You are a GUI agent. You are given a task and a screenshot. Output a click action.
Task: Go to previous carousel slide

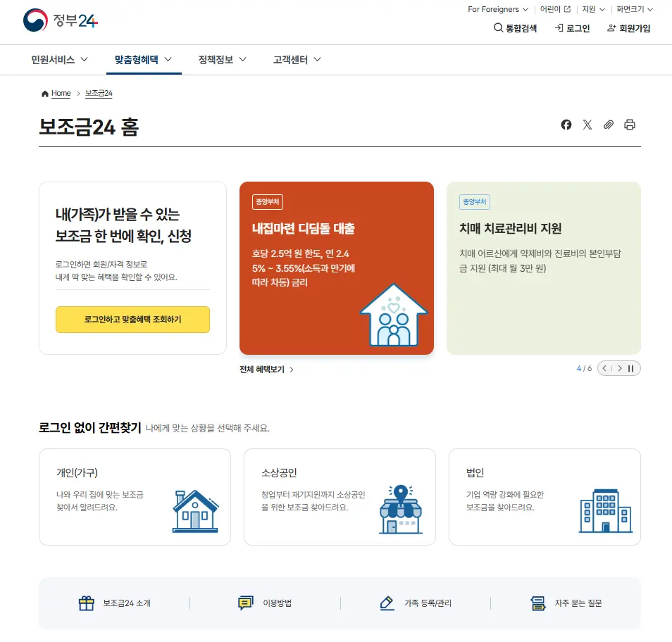(x=604, y=368)
